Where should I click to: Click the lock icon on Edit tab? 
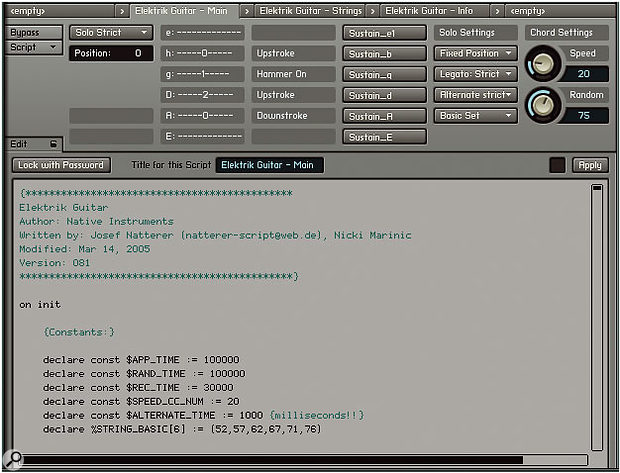(53, 144)
